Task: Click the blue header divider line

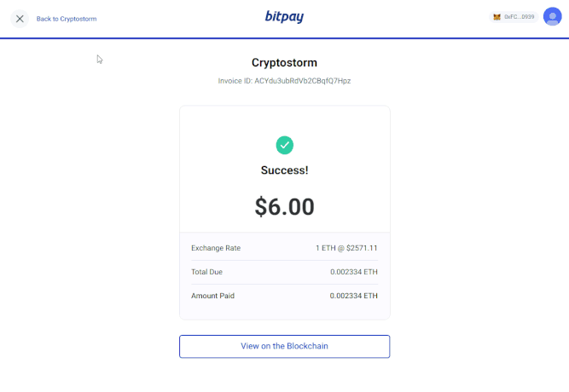Action: [x=284, y=38]
